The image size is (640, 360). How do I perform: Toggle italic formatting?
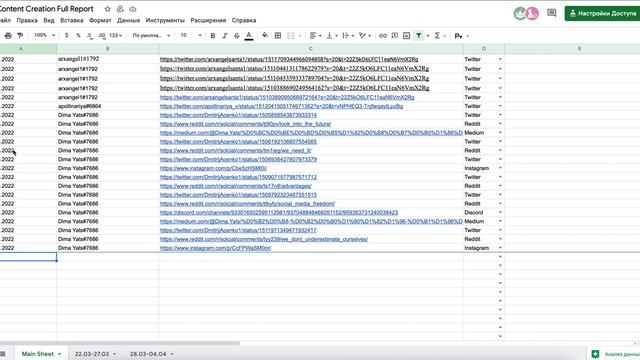(224, 36)
